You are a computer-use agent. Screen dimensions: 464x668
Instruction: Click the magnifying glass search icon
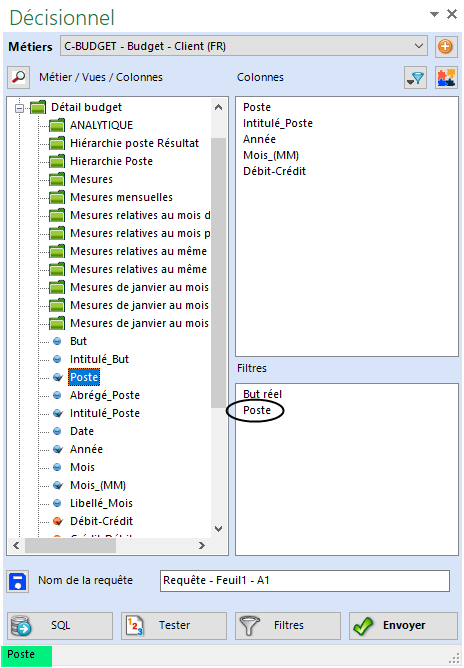(x=18, y=77)
